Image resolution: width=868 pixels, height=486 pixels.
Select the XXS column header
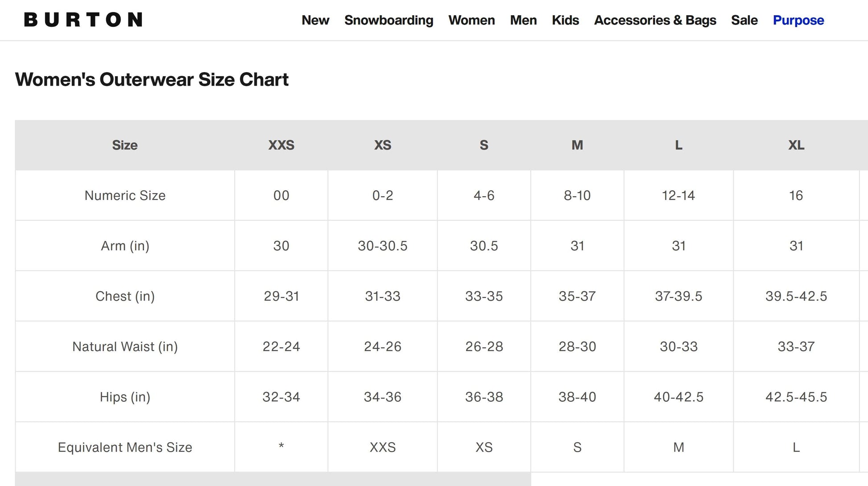point(281,145)
